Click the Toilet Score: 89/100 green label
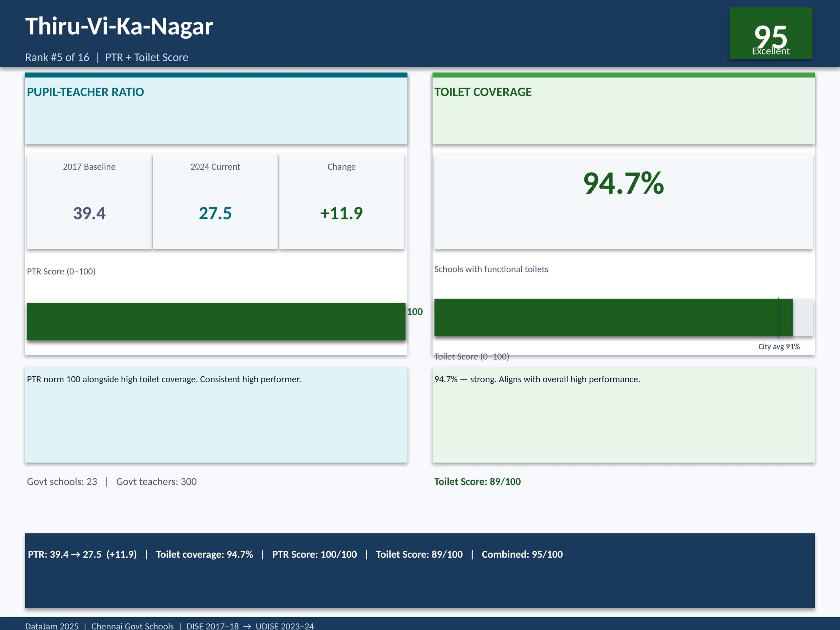Viewport: 840px width, 630px height. 477,481
